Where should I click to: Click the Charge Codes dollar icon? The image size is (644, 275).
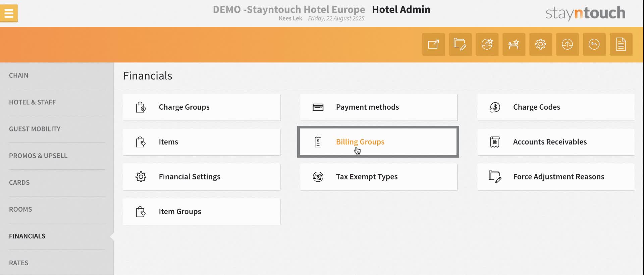495,107
